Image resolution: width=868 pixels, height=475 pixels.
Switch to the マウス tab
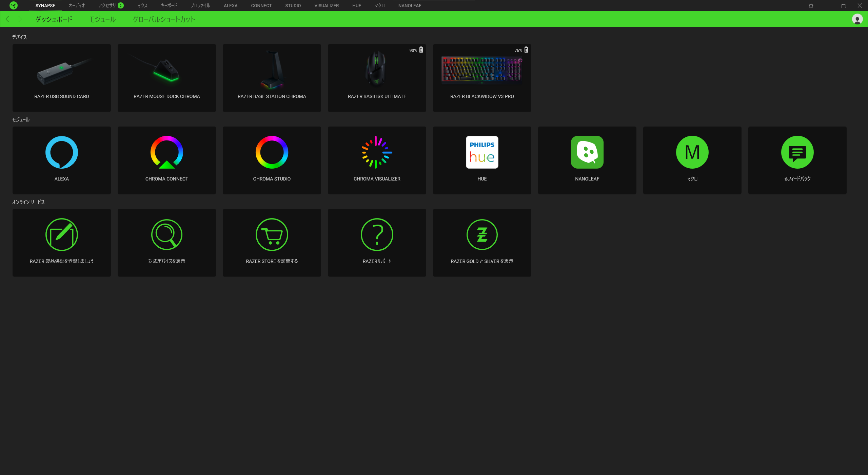[x=142, y=5]
